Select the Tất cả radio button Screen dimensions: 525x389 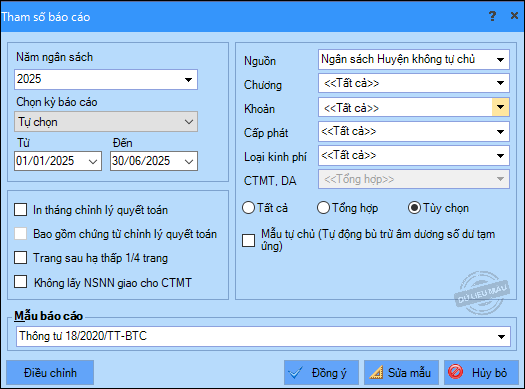248,208
